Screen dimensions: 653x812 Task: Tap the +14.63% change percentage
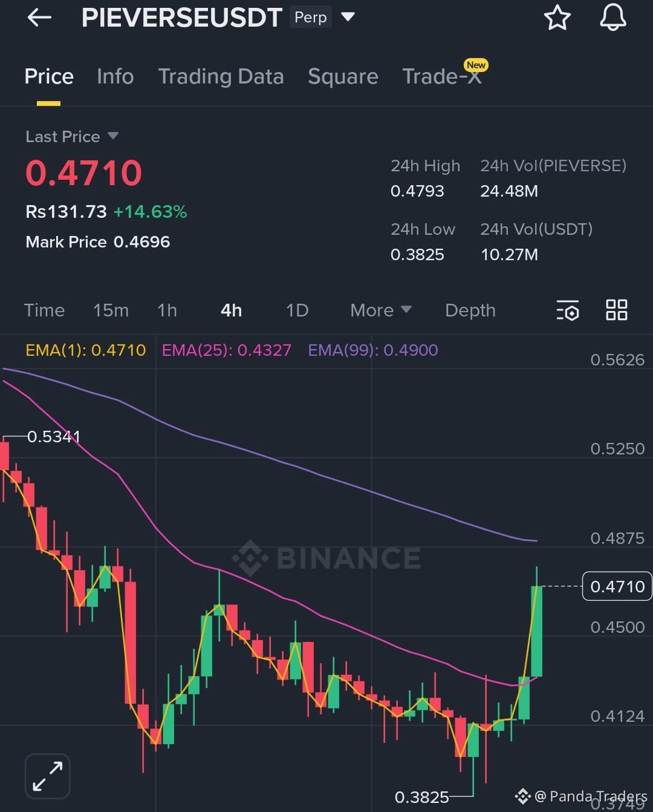pos(150,212)
